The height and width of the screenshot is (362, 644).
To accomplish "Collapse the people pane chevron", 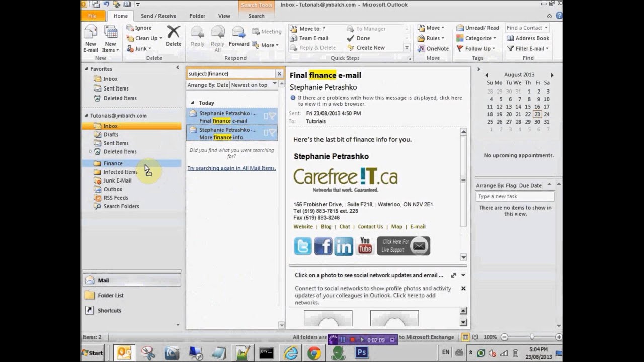I will (x=463, y=275).
